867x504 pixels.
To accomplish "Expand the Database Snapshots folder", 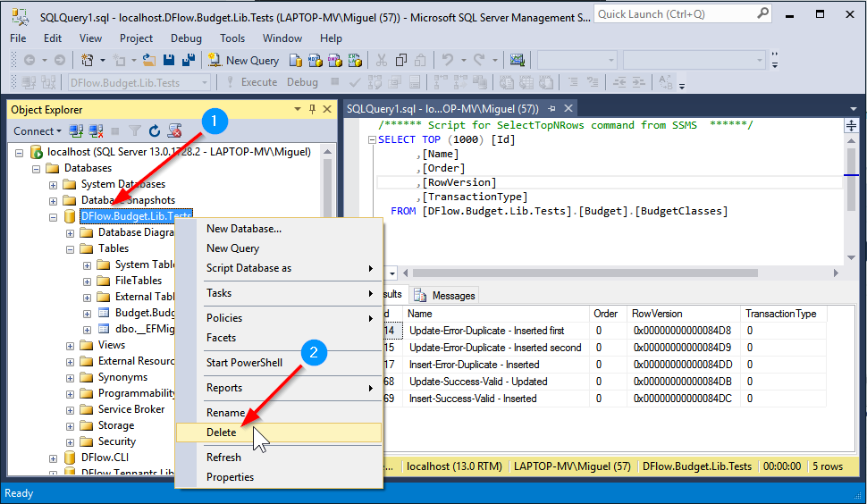I will 53,200.
